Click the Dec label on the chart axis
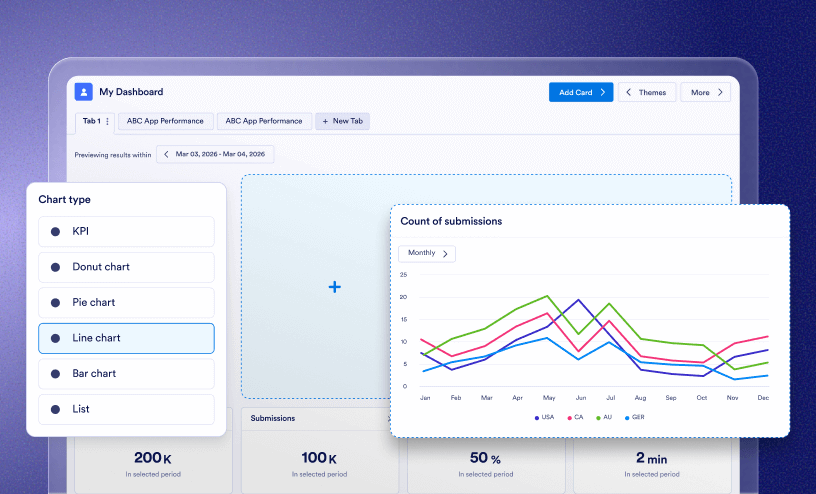Image resolution: width=816 pixels, height=494 pixels. tap(763, 398)
